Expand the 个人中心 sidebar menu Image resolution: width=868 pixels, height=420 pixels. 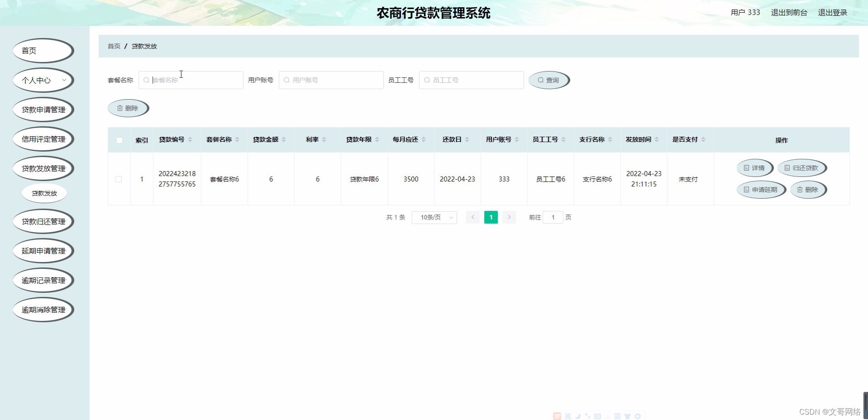pyautogui.click(x=43, y=80)
